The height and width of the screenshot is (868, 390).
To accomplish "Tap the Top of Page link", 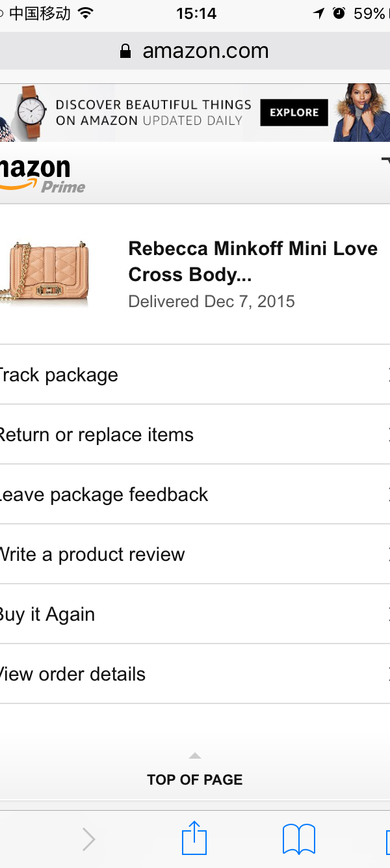I will click(x=194, y=780).
